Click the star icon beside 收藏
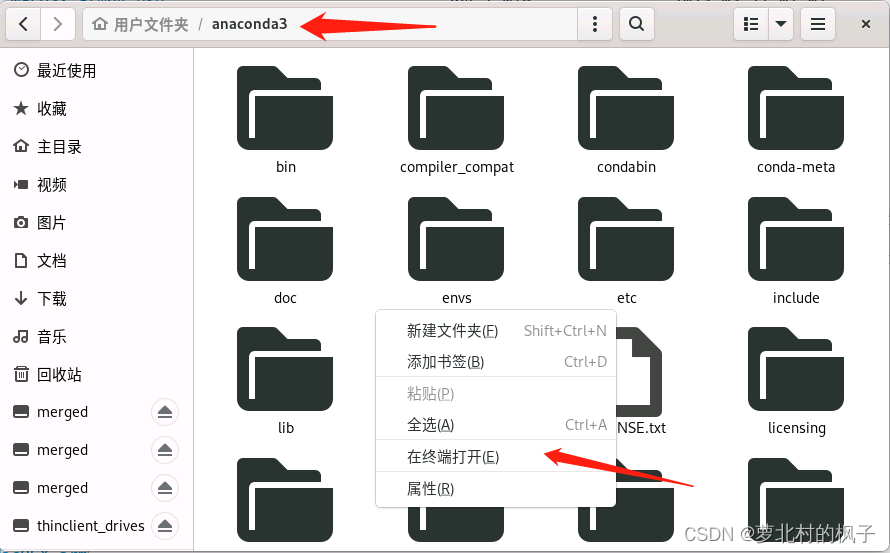 point(21,108)
